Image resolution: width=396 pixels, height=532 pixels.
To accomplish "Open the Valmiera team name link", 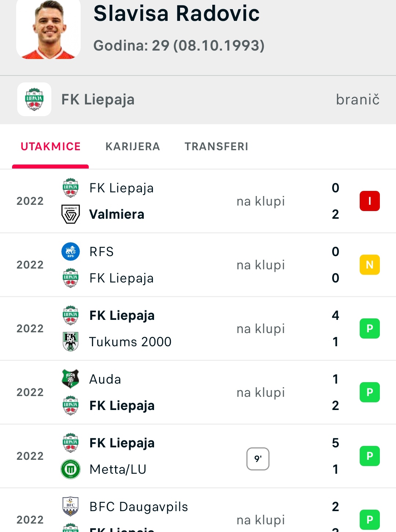I will click(117, 214).
